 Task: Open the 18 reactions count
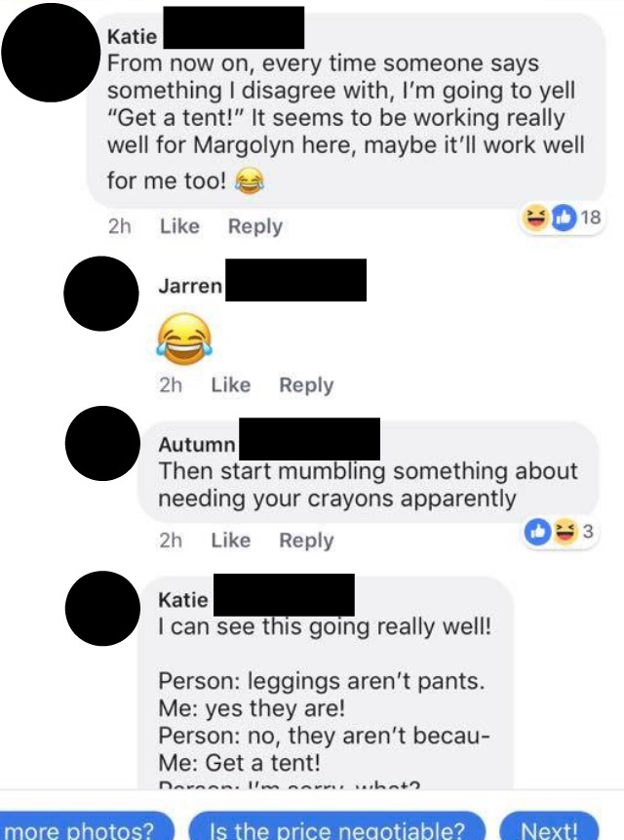[590, 218]
